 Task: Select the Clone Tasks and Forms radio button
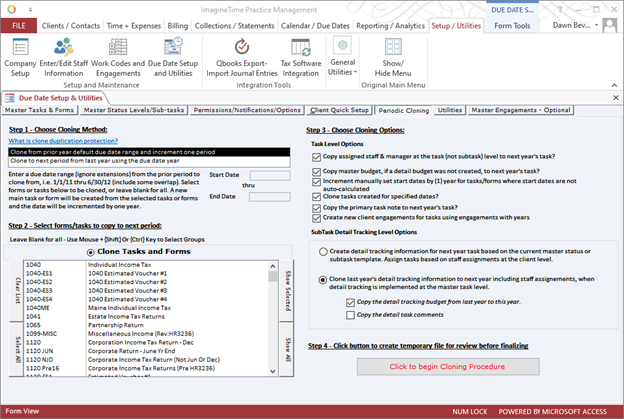pyautogui.click(x=93, y=251)
